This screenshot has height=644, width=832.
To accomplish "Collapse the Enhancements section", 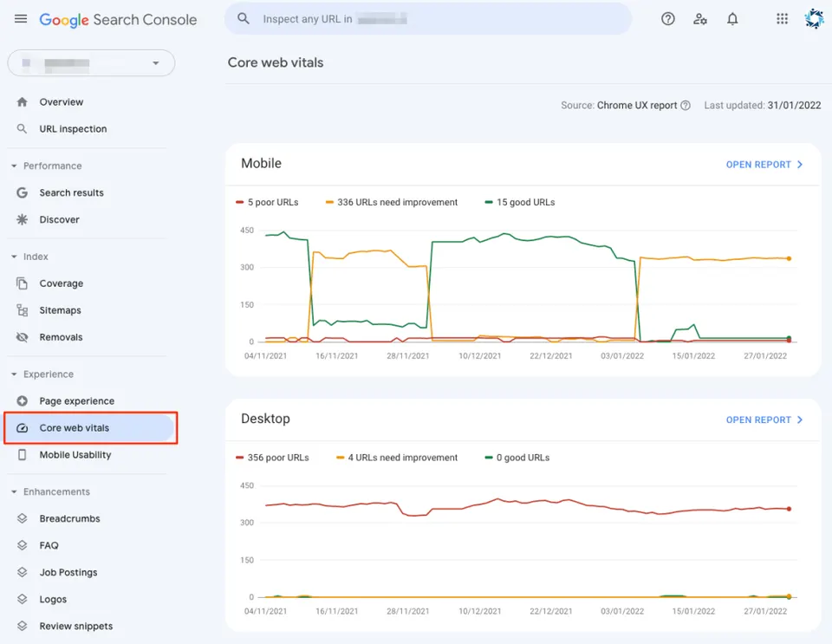I will tap(14, 491).
